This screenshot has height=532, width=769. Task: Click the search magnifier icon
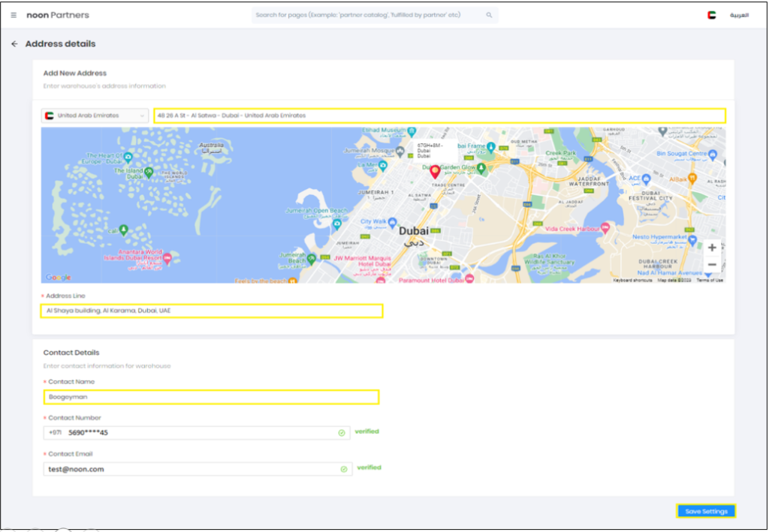point(489,15)
